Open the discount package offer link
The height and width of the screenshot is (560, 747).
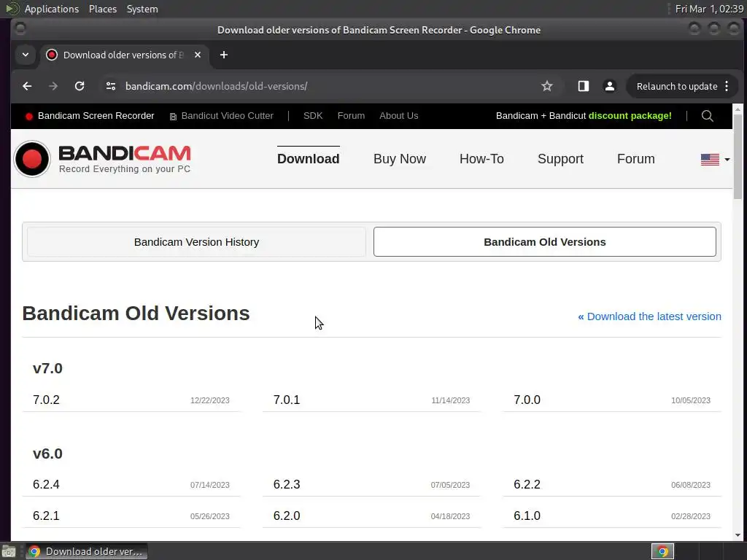point(584,116)
